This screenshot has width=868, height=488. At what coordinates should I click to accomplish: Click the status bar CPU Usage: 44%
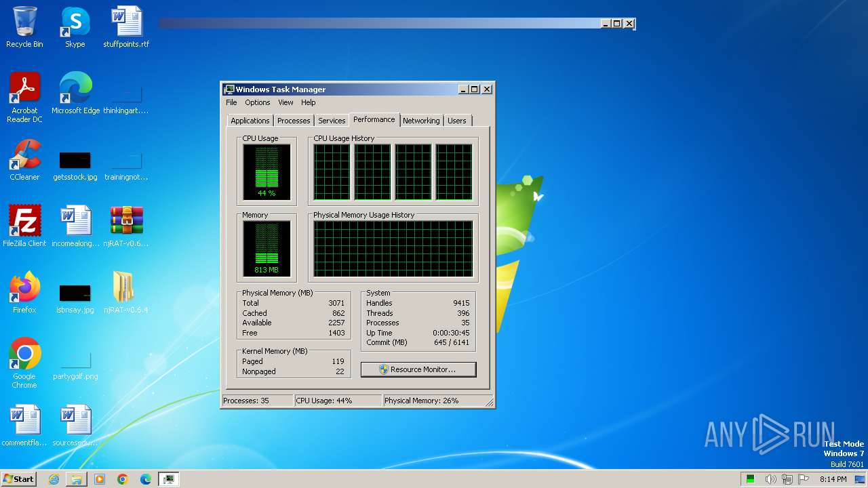(x=338, y=401)
